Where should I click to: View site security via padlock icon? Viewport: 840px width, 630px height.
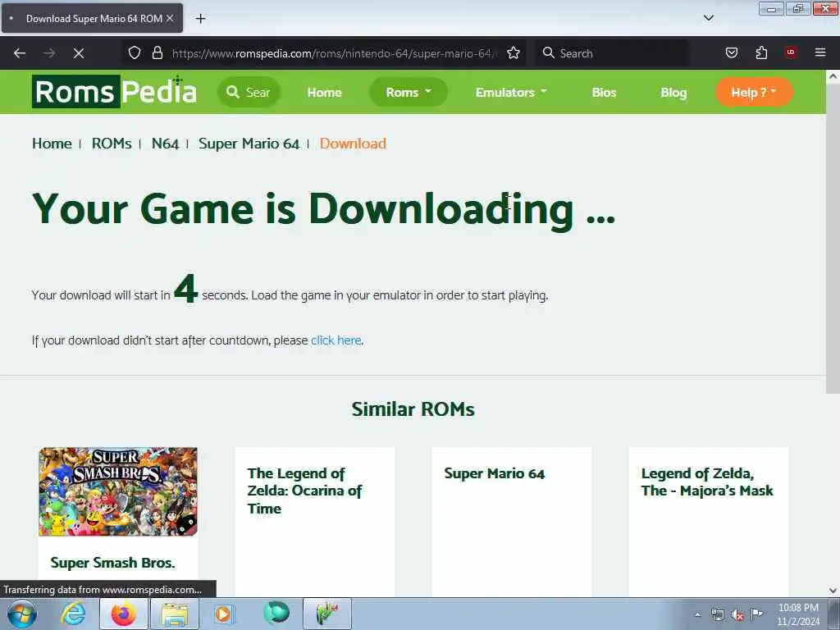pos(157,53)
